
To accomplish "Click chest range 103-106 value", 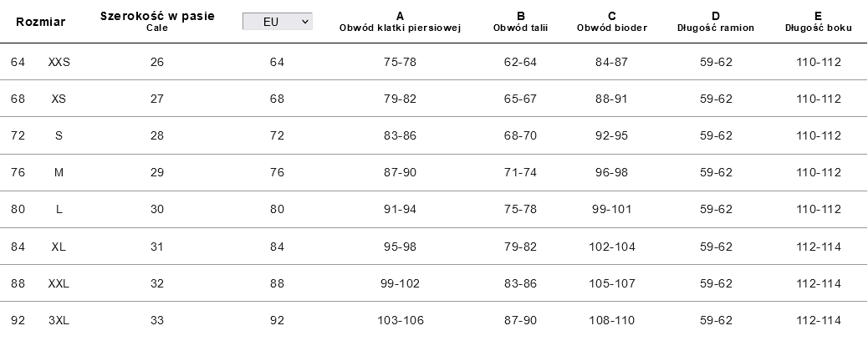I will [400, 320].
